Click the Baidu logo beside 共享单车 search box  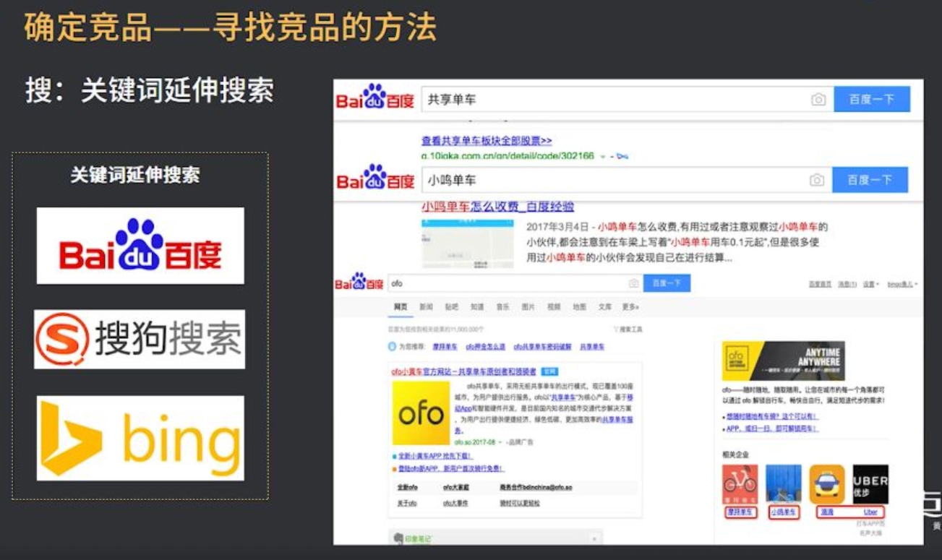pyautogui.click(x=375, y=98)
